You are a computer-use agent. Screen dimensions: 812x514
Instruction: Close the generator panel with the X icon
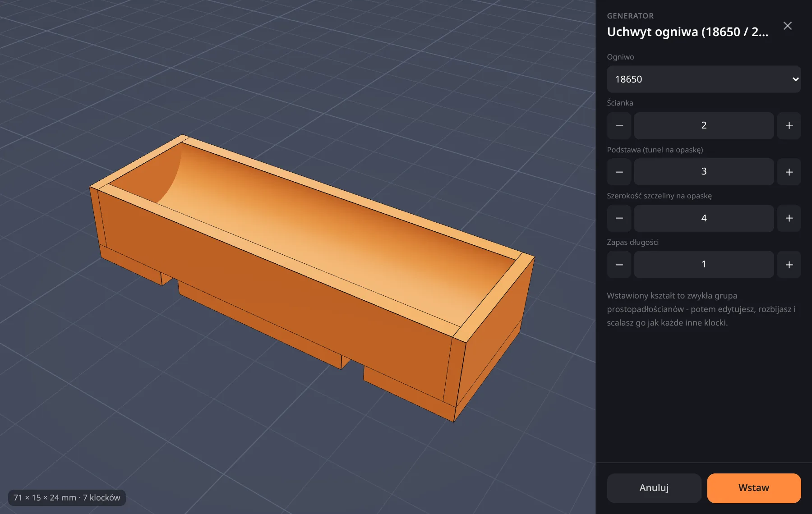pos(787,26)
